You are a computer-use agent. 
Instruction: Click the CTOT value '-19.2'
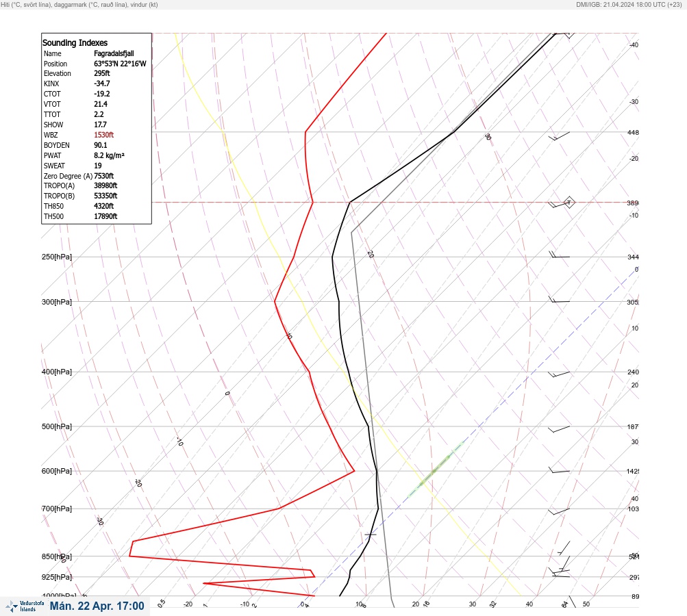[101, 94]
